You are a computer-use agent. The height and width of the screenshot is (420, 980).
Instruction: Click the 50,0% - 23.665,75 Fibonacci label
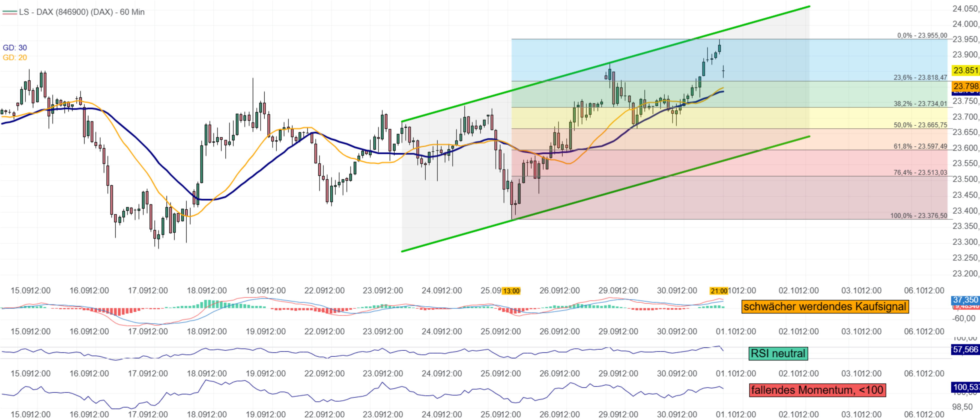click(920, 125)
